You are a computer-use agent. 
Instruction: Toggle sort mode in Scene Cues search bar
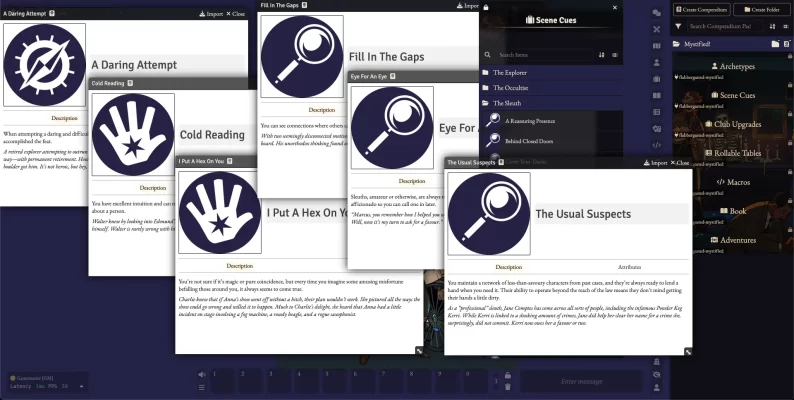point(601,55)
